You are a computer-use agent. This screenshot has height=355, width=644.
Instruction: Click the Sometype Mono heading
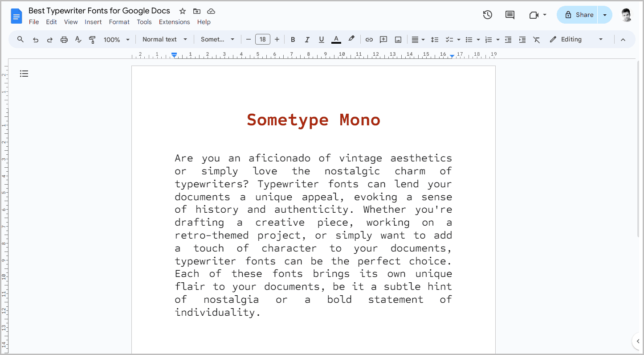[x=314, y=120]
